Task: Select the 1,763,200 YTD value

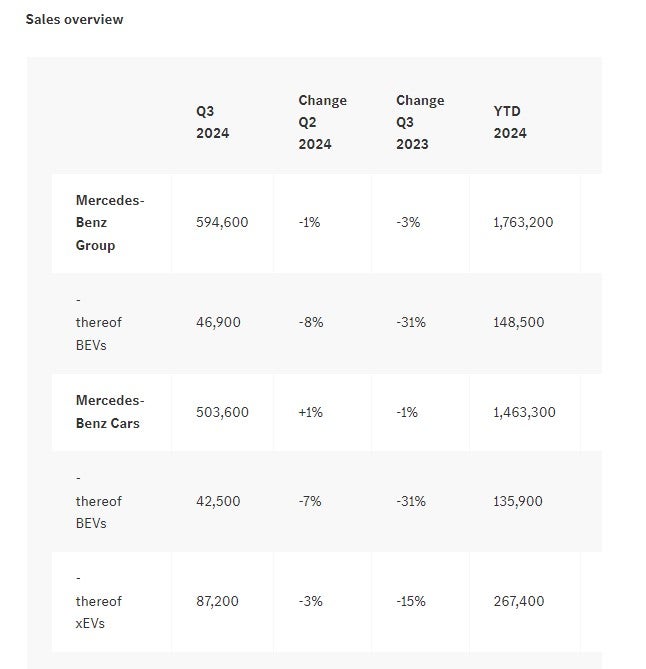Action: [523, 222]
